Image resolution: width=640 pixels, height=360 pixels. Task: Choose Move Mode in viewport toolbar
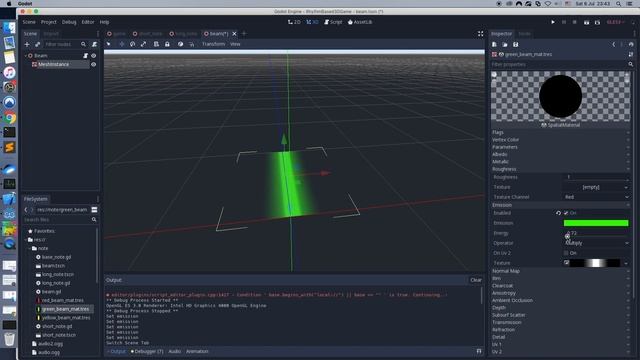[x=122, y=44]
